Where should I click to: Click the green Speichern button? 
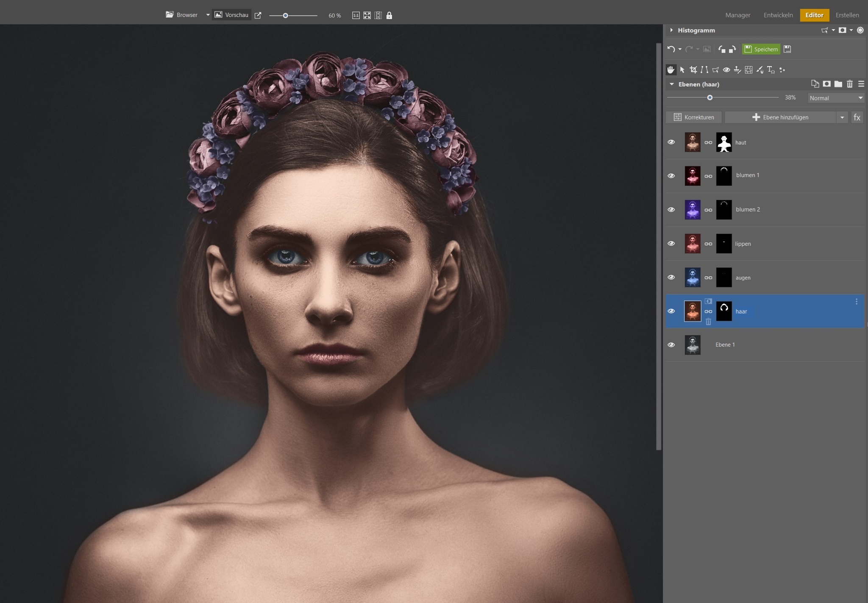(761, 49)
